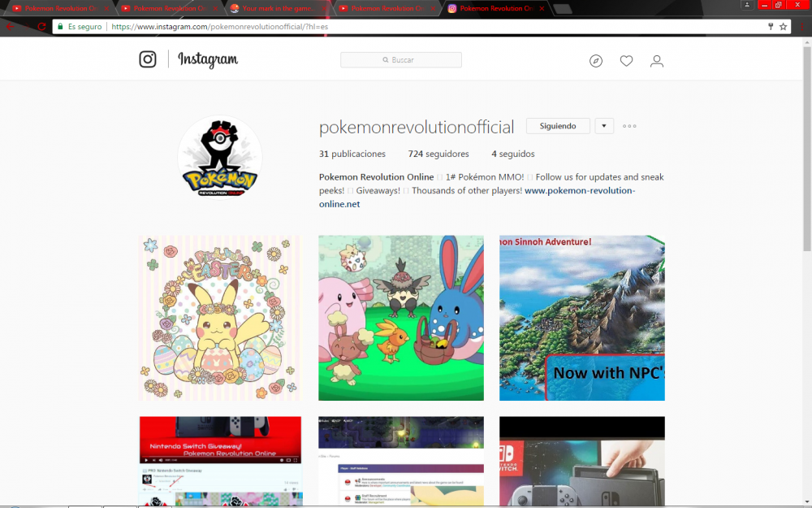Open the three-dots options menu on profile
Image resolution: width=812 pixels, height=508 pixels.
(x=629, y=126)
